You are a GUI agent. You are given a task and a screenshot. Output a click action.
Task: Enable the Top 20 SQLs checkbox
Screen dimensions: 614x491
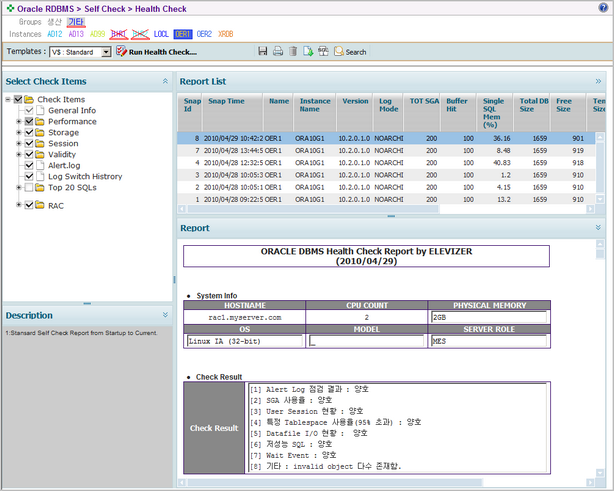pyautogui.click(x=29, y=188)
